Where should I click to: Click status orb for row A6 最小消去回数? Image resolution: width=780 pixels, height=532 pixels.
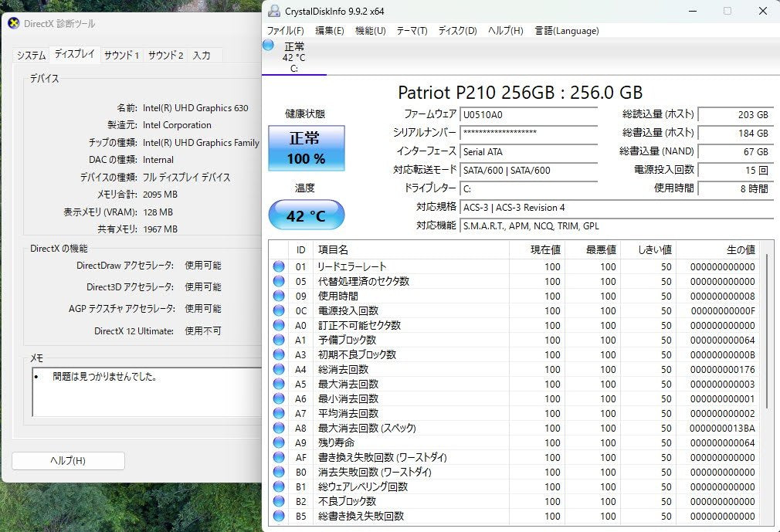point(279,398)
